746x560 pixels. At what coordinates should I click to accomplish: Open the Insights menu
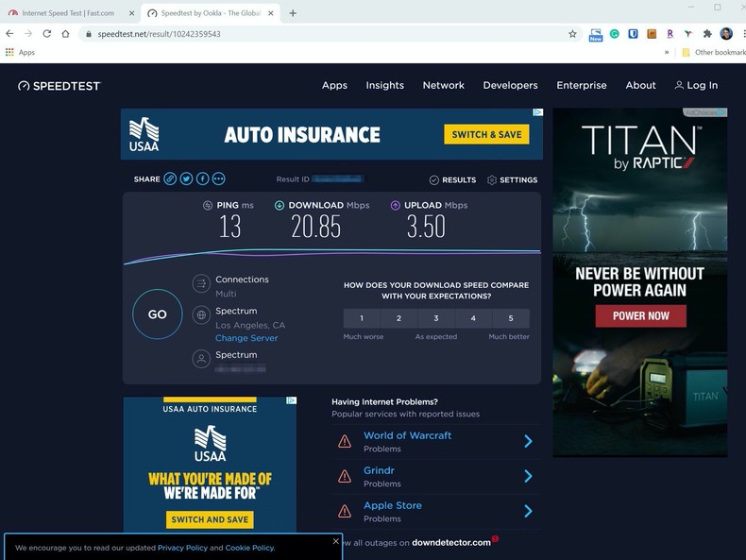[x=384, y=85]
